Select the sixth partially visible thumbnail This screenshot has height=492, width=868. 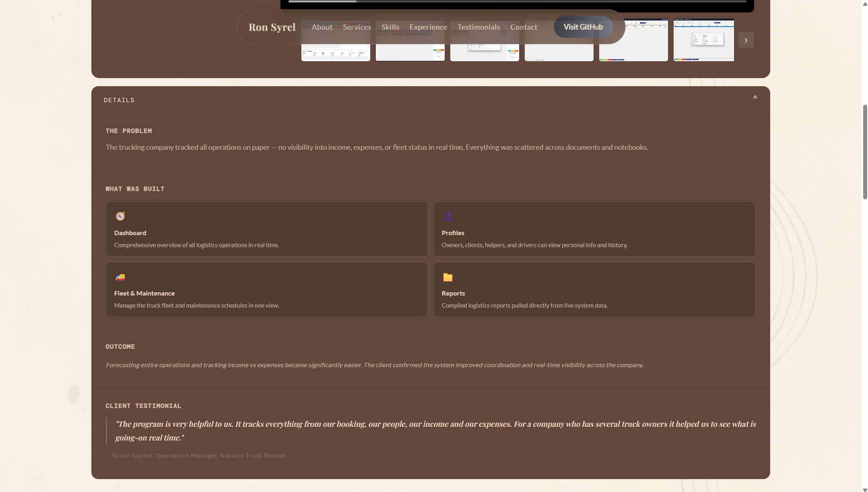coord(704,40)
